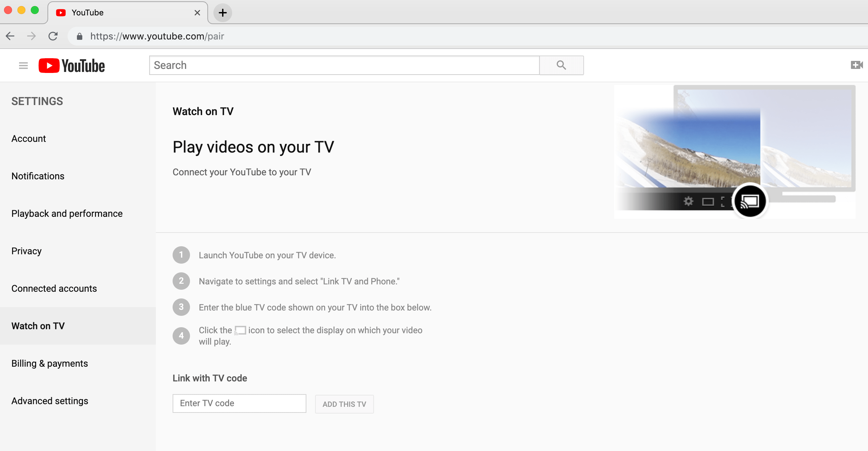The height and width of the screenshot is (451, 868).
Task: Reload the page in the browser
Action: [x=53, y=36]
